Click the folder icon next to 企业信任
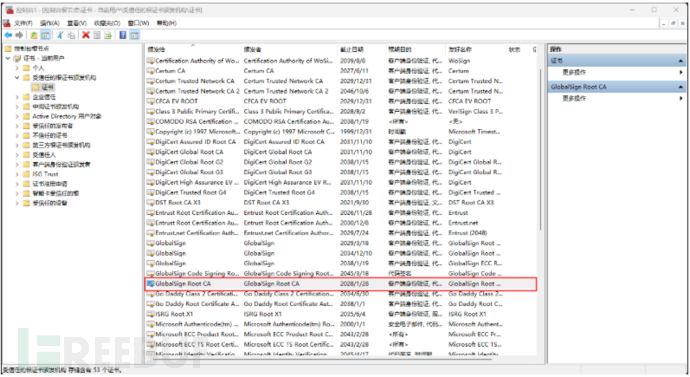Screen dimensions: 690x377 26,97
